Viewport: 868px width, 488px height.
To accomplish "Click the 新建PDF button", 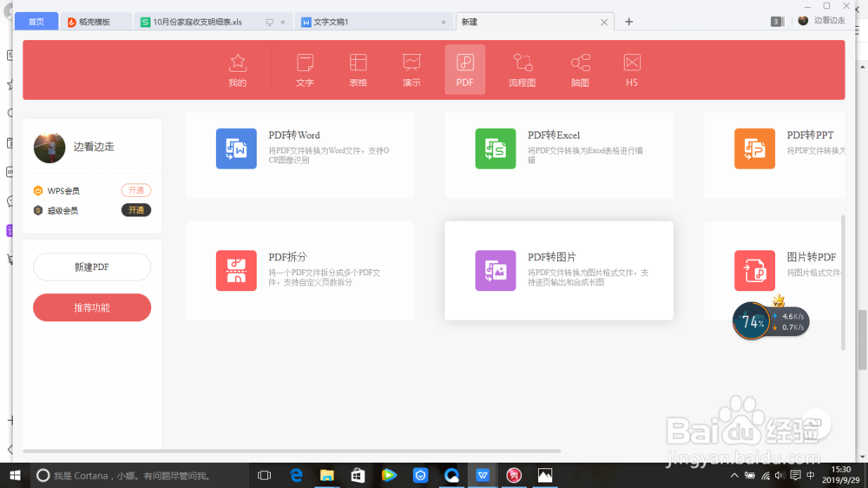I will (x=92, y=267).
